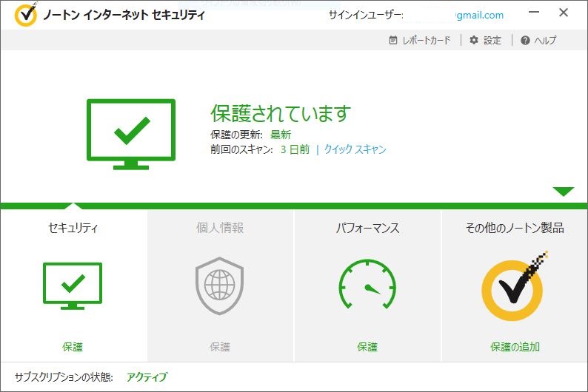Click the large green protected monitor icon

[131, 134]
